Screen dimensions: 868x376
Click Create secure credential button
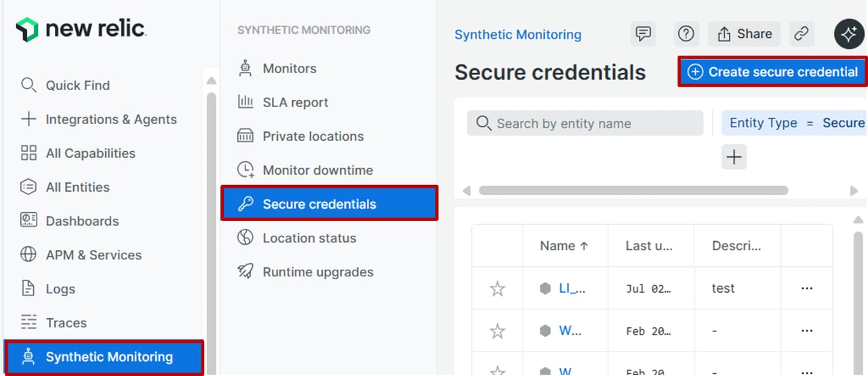pos(772,72)
